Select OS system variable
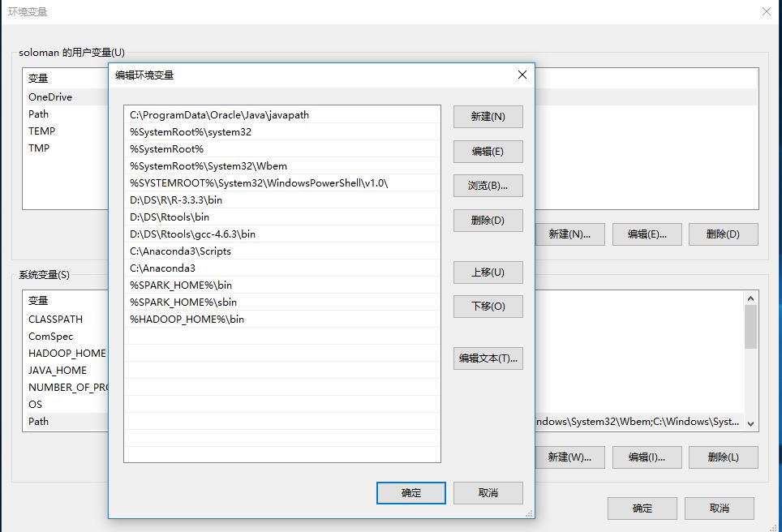 coord(66,404)
